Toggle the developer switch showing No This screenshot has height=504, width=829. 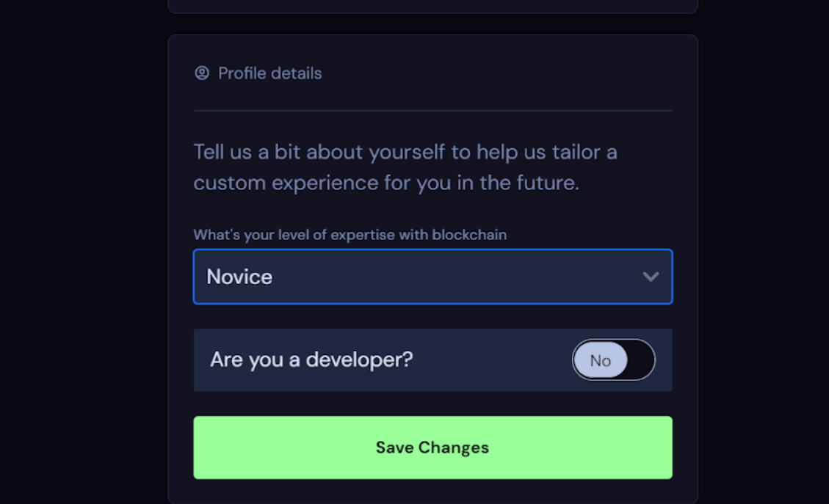(x=613, y=359)
